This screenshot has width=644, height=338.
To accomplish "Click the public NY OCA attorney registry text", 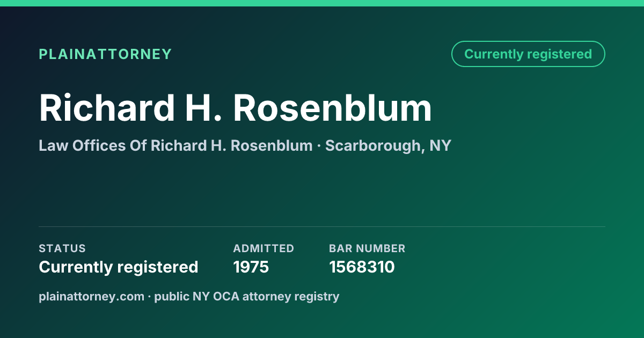I will coord(247,297).
